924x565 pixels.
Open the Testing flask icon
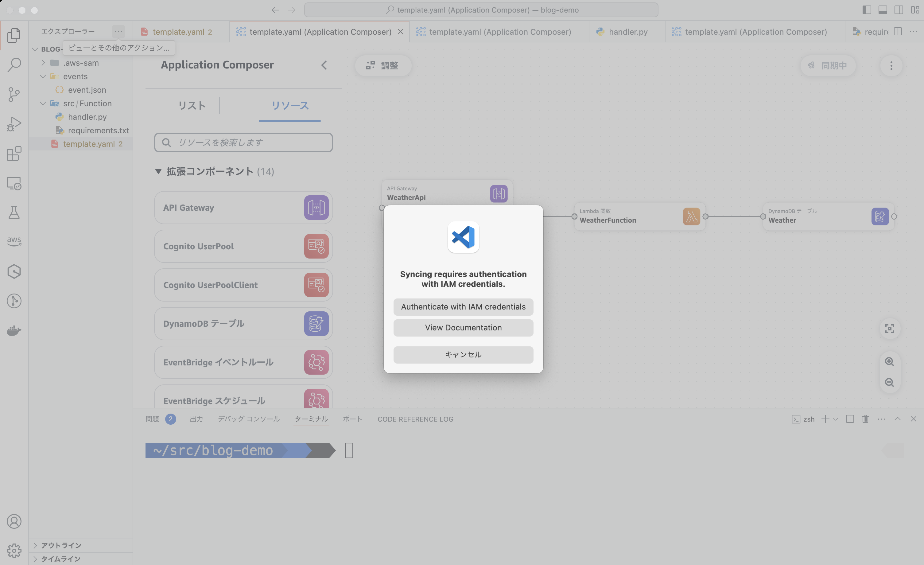pyautogui.click(x=14, y=212)
